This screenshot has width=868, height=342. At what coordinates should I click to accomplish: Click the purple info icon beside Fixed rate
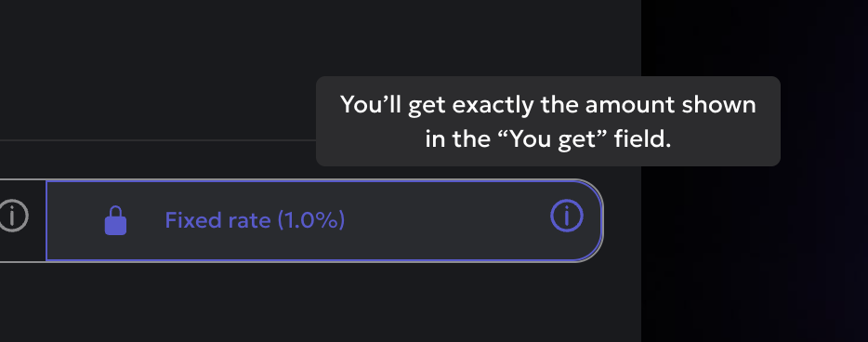click(x=566, y=216)
